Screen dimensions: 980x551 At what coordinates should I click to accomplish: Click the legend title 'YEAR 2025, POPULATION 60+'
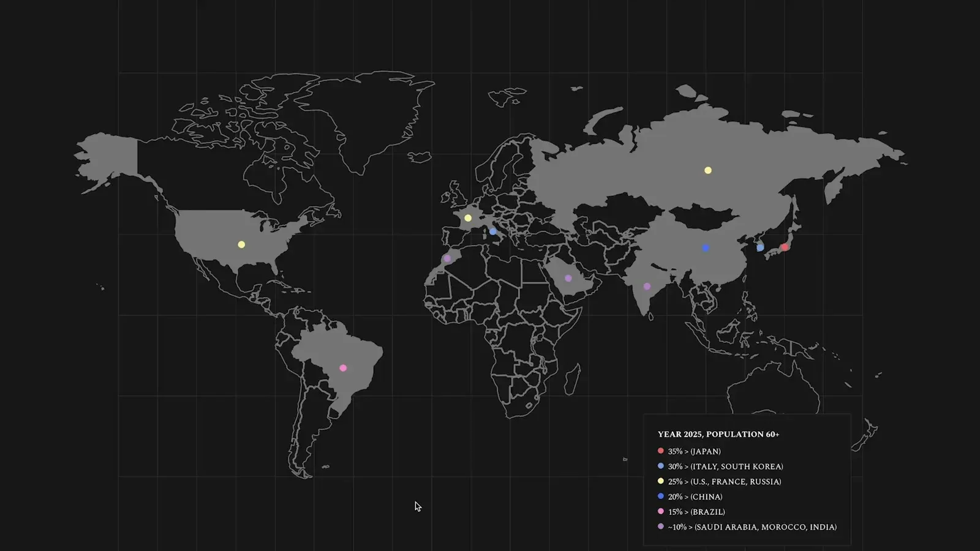(718, 434)
